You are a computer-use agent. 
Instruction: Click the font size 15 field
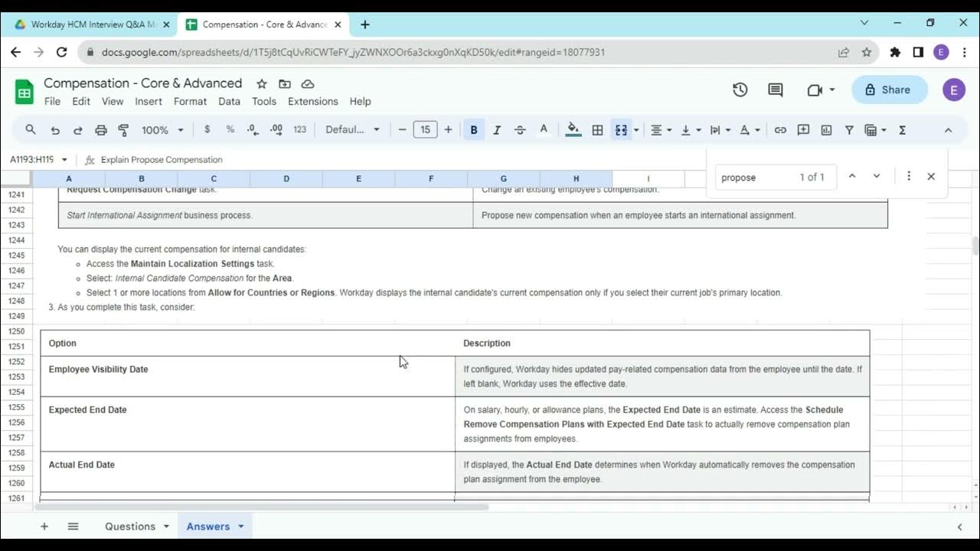[x=425, y=130]
